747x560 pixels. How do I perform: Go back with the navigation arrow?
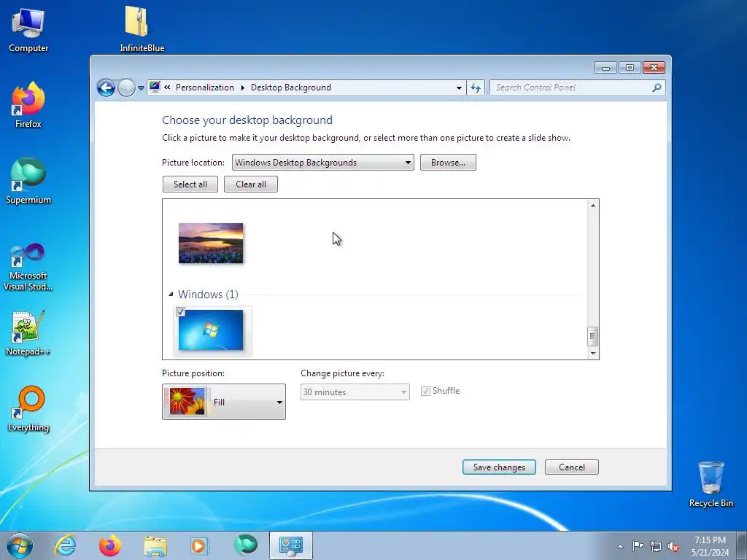[x=106, y=87]
